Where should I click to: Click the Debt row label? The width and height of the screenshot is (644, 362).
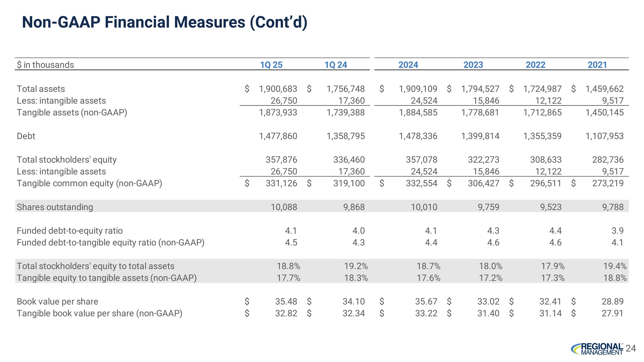pos(26,136)
